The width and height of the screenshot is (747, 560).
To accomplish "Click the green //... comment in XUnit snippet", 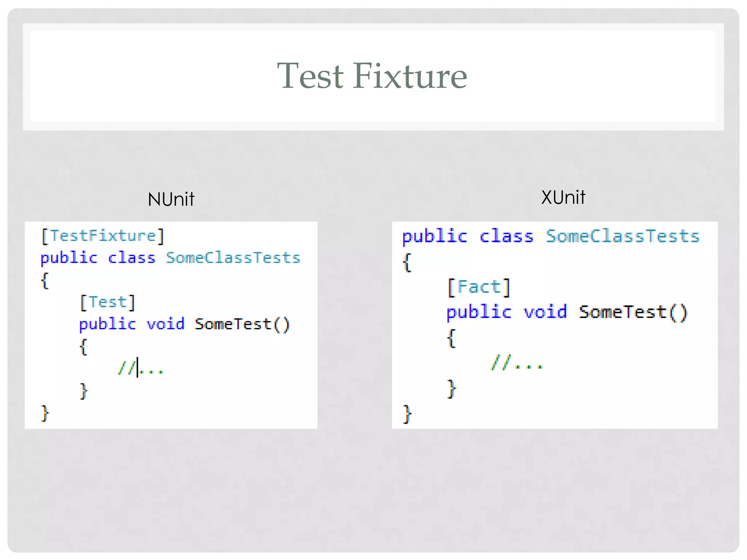I will coord(517,363).
